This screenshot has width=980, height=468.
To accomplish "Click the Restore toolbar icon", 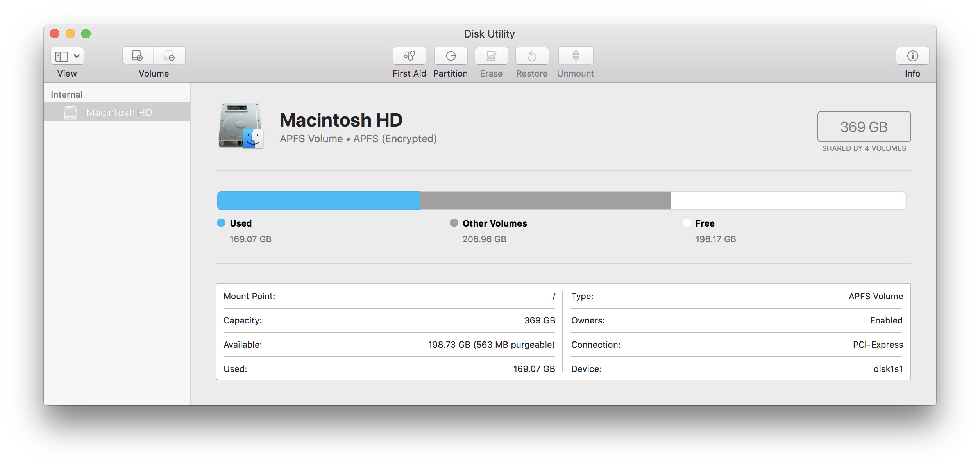I will [532, 56].
